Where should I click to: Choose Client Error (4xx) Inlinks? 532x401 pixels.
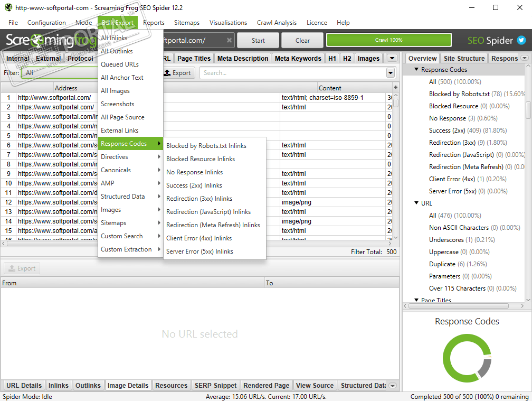pos(214,238)
